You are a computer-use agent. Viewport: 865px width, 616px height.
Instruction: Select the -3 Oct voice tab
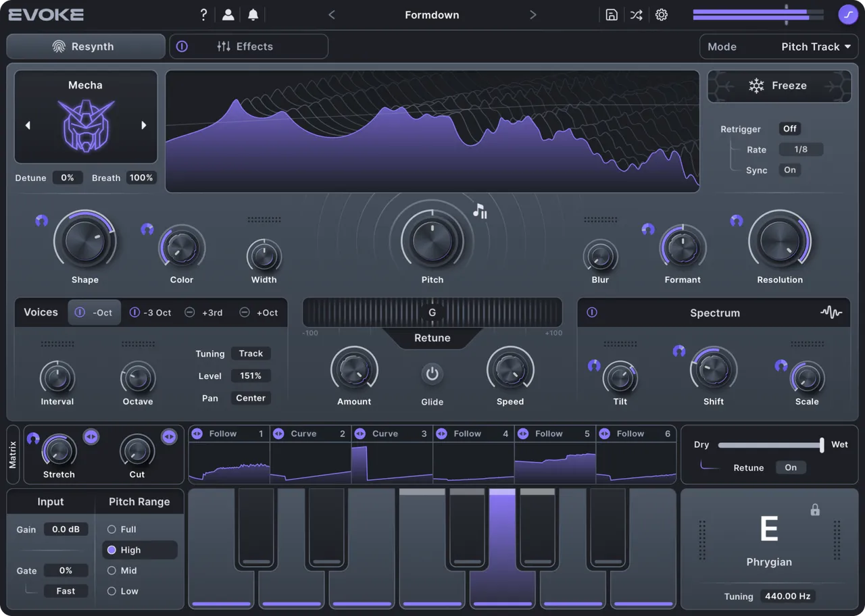[150, 312]
